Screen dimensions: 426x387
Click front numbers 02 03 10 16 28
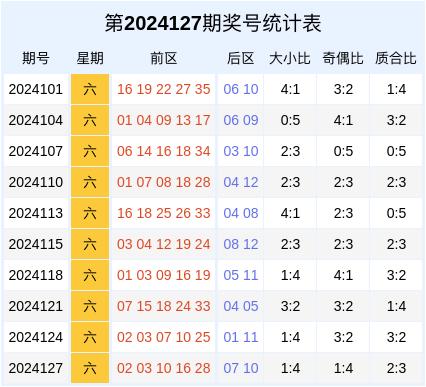(163, 368)
